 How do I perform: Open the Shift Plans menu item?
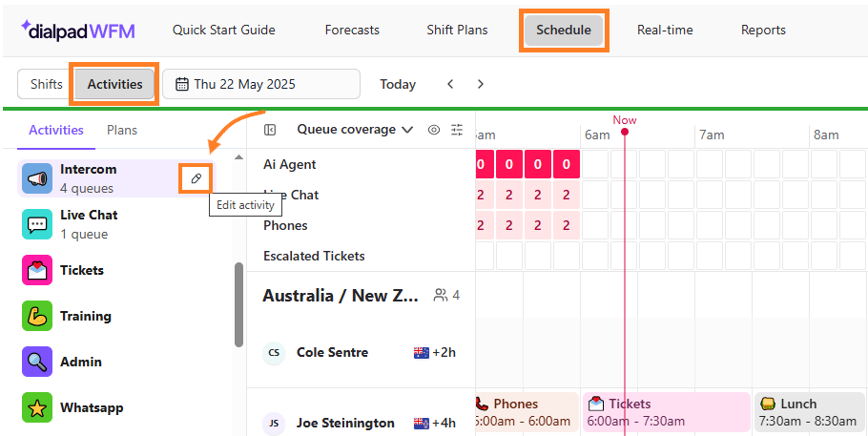457,30
